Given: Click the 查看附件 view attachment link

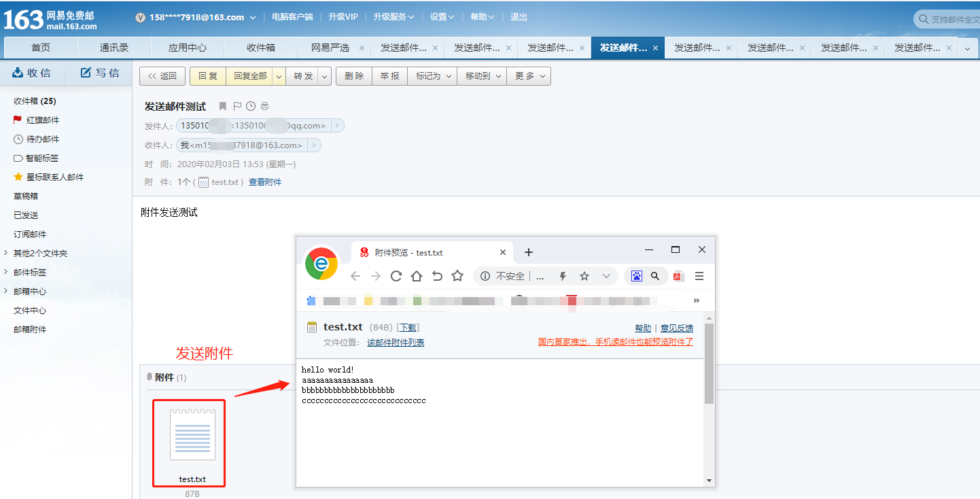Looking at the screenshot, I should (x=265, y=182).
